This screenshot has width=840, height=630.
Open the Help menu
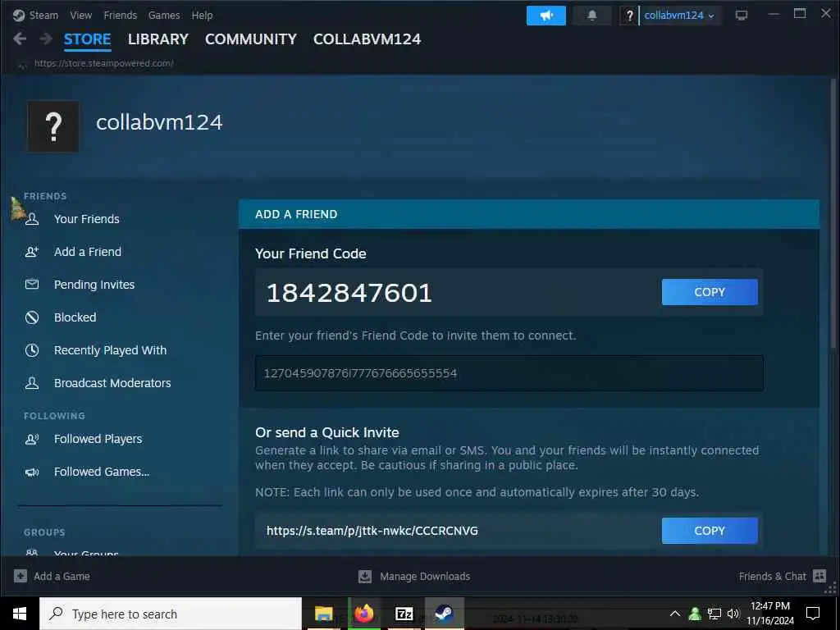[x=202, y=15]
